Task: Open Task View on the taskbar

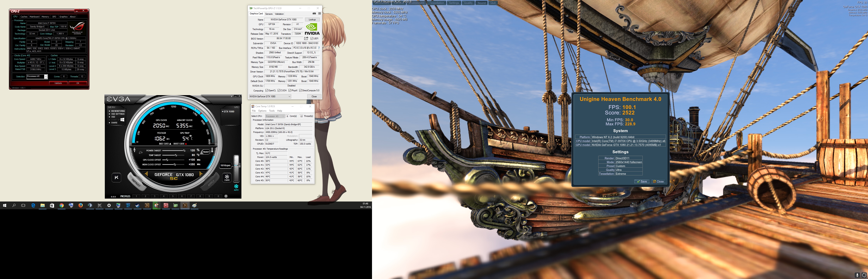Action: coord(23,205)
